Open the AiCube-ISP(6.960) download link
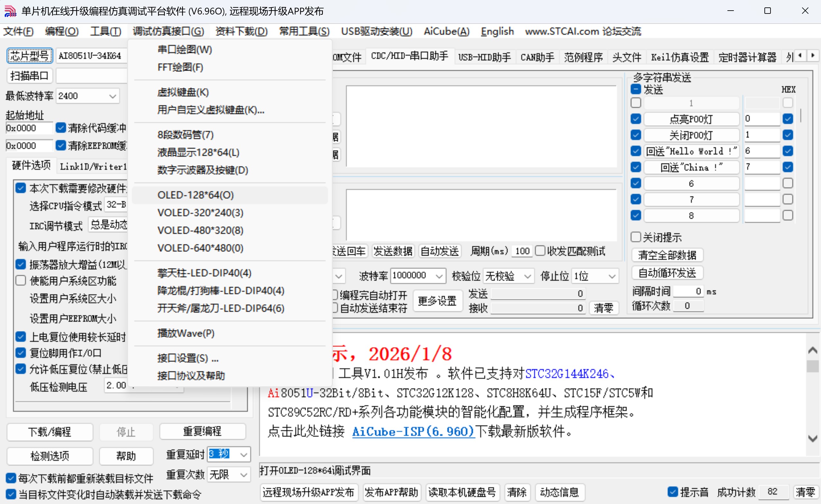This screenshot has height=504, width=821. point(413,432)
